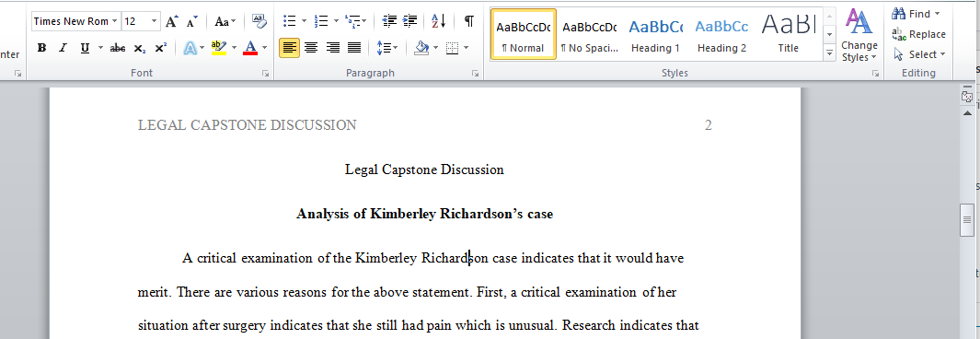
Task: Open the Change Styles menu
Action: click(x=859, y=36)
